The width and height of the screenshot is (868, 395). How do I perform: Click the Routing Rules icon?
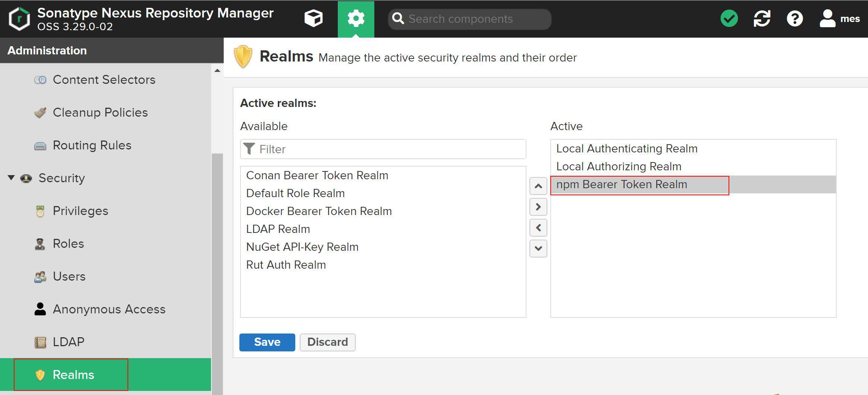40,146
